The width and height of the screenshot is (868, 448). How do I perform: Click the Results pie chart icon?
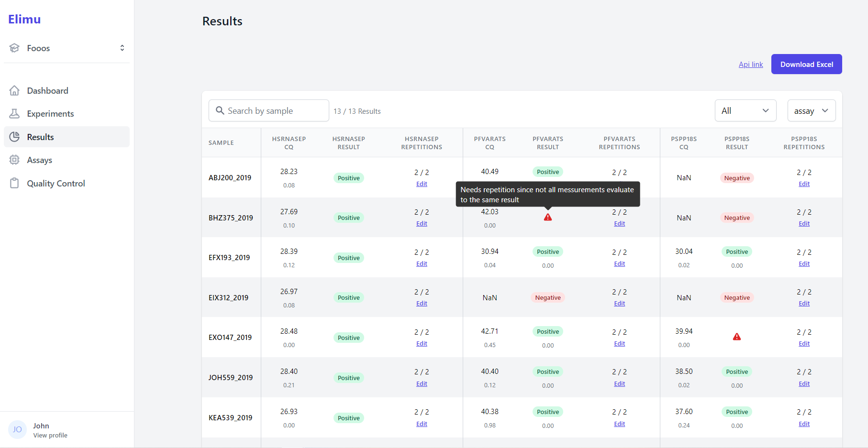coord(14,137)
